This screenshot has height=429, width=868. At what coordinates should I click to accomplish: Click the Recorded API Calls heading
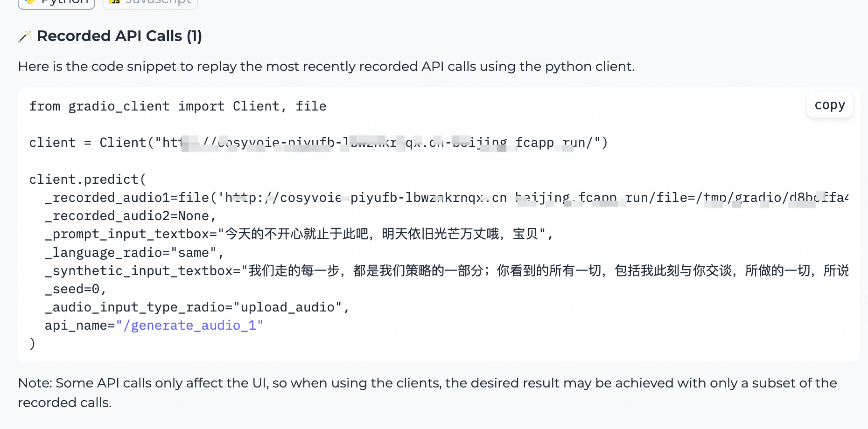[120, 36]
